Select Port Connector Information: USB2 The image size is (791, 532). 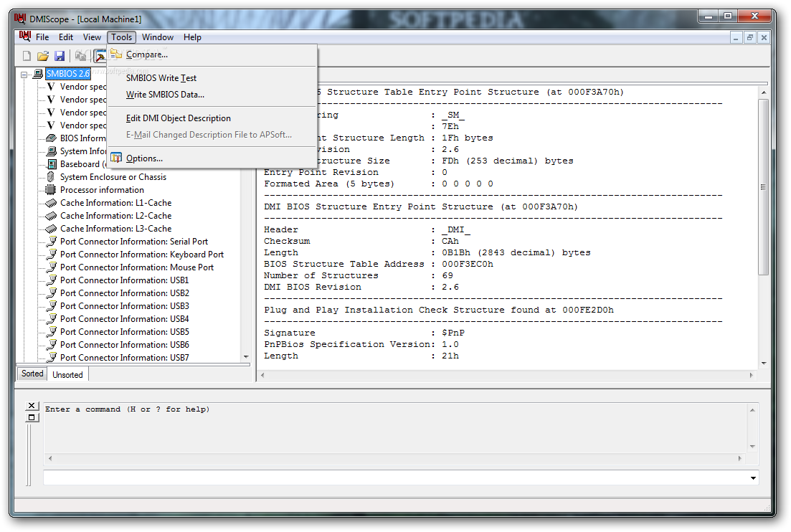[125, 293]
